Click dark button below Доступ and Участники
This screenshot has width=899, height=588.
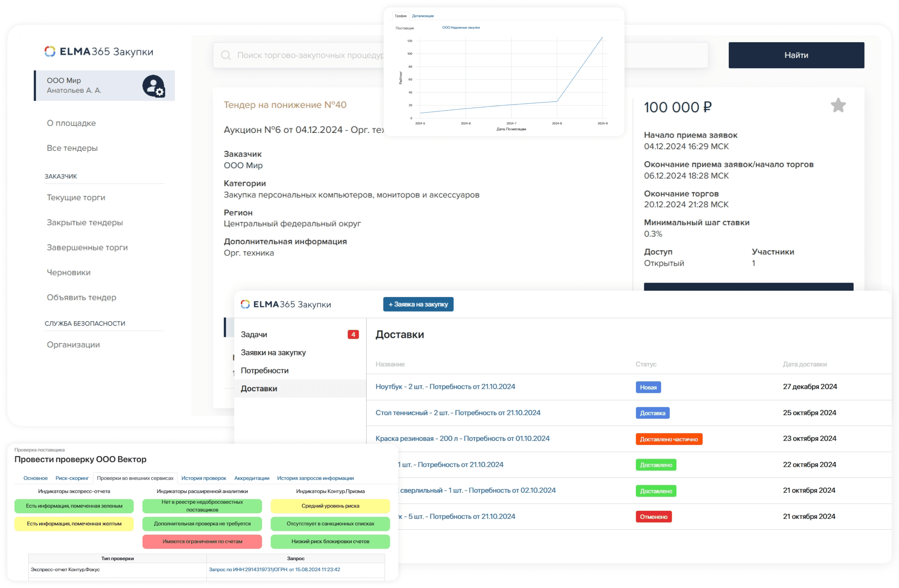749,286
